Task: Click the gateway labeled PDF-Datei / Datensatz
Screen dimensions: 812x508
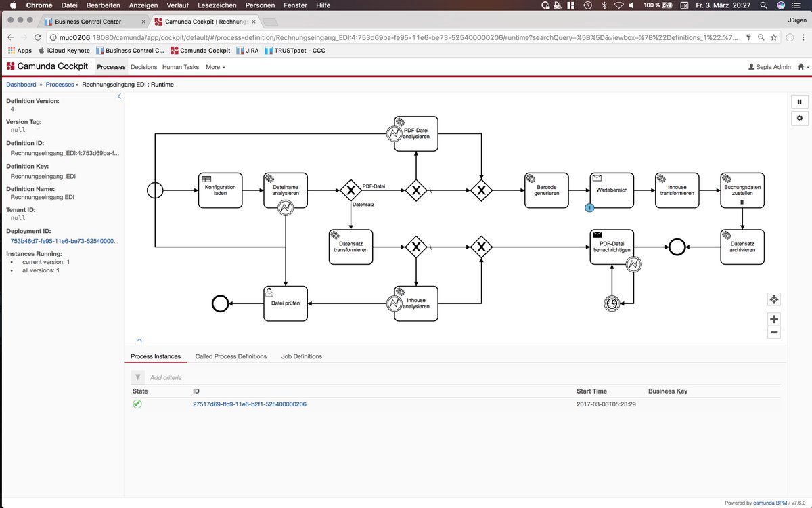Action: coord(351,190)
